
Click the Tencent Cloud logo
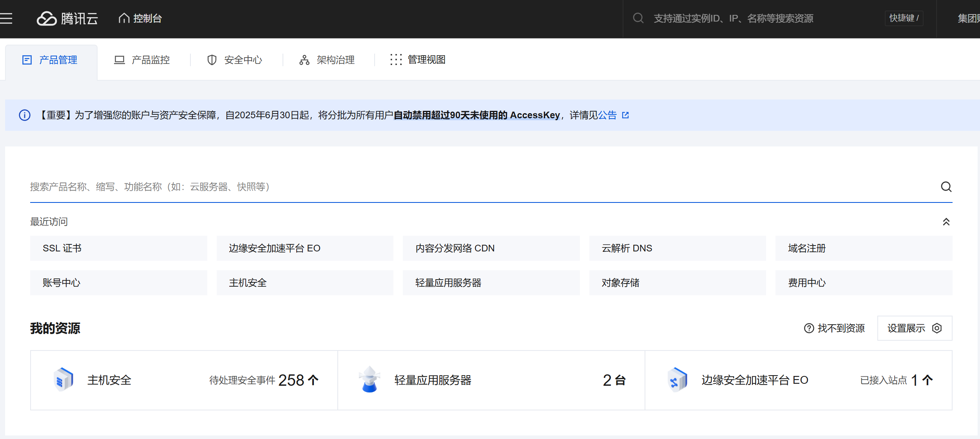pyautogui.click(x=67, y=18)
